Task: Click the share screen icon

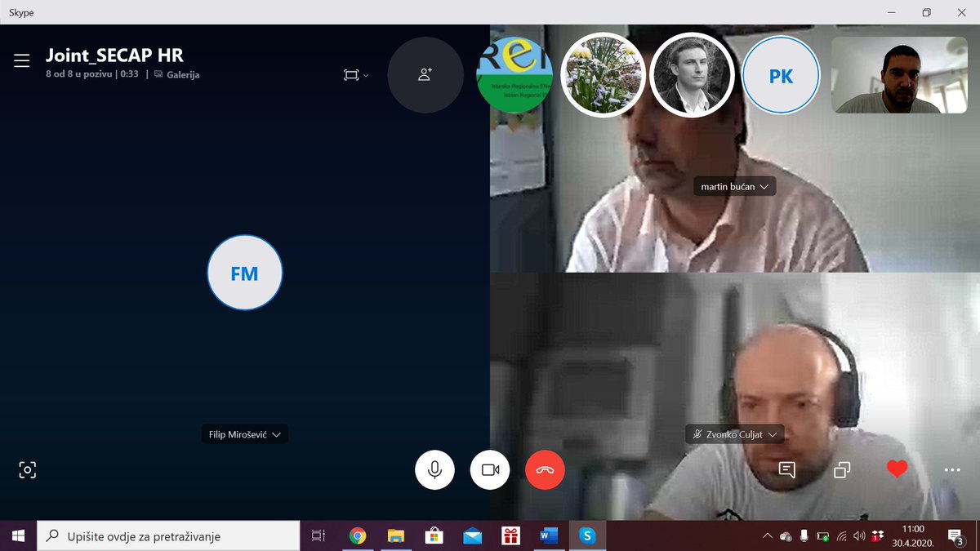Action: pyautogui.click(x=842, y=469)
